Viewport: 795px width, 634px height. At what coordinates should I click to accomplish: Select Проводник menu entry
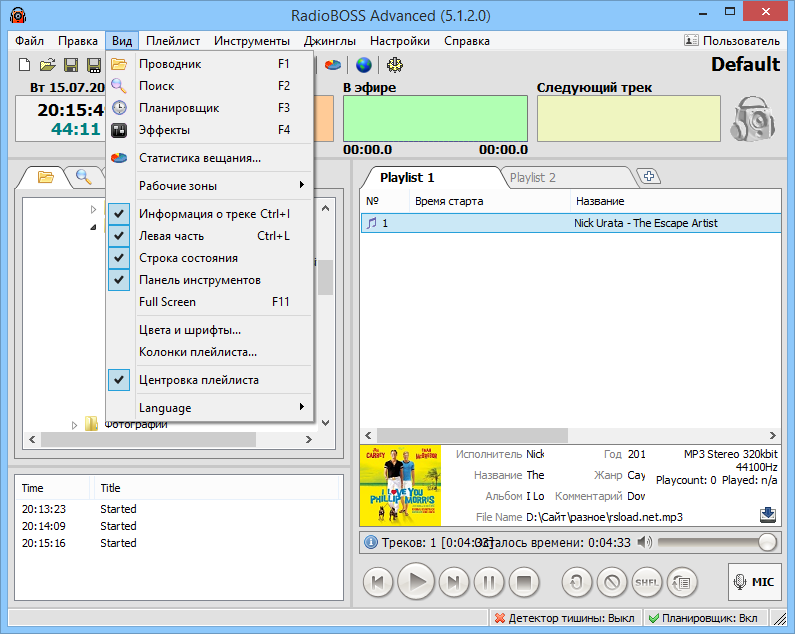209,64
